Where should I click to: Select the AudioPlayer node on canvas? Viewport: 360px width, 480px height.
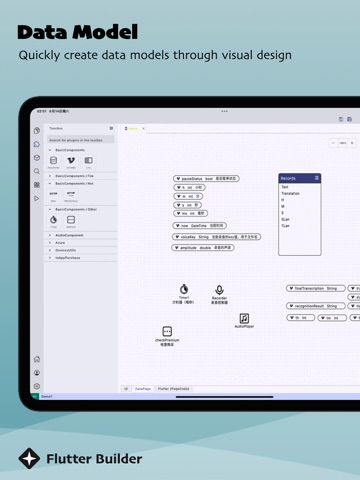(x=244, y=321)
